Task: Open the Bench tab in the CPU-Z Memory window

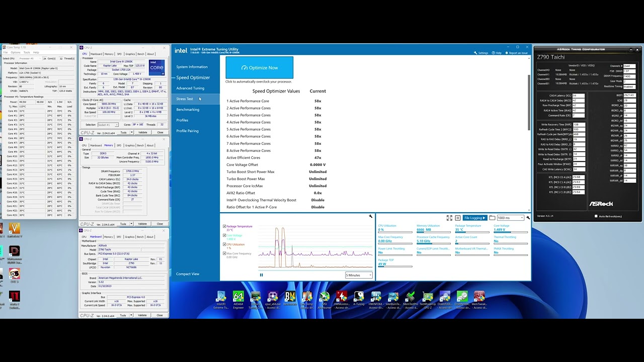Action: (x=141, y=145)
